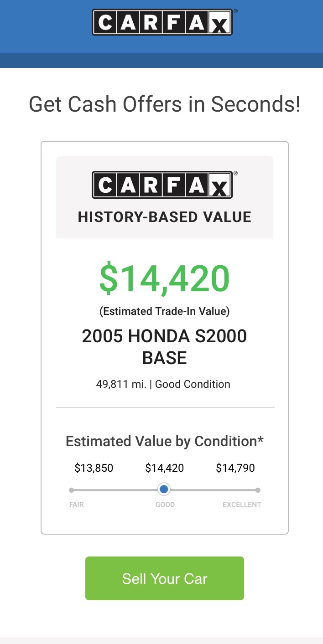323x644 pixels.
Task: Expand details on the Estimated Trade-In Value label
Action: click(x=164, y=311)
